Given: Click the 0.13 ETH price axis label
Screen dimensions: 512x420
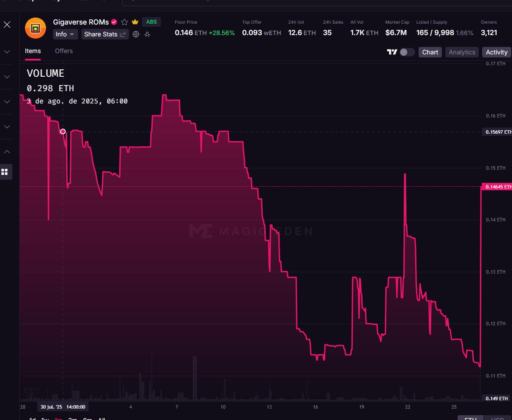Looking at the screenshot, I should (495, 272).
